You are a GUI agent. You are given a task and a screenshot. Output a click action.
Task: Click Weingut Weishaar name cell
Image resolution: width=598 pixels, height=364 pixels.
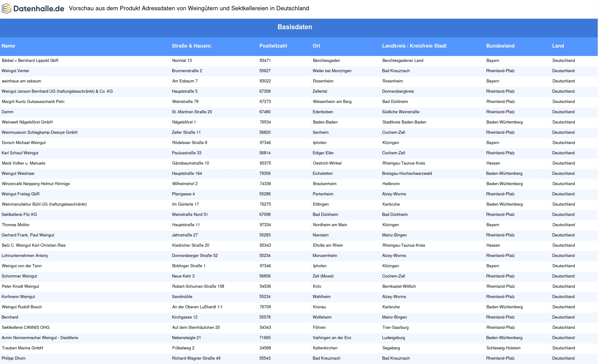coord(18,174)
